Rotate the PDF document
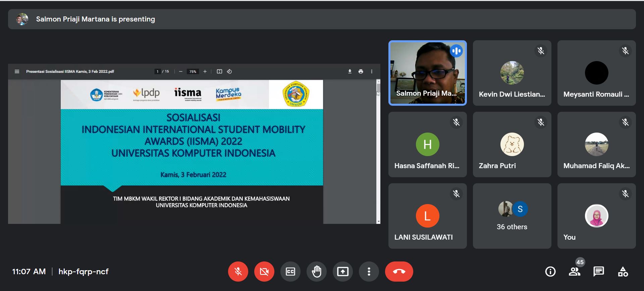Screen dimensions: 644x291 tap(229, 71)
